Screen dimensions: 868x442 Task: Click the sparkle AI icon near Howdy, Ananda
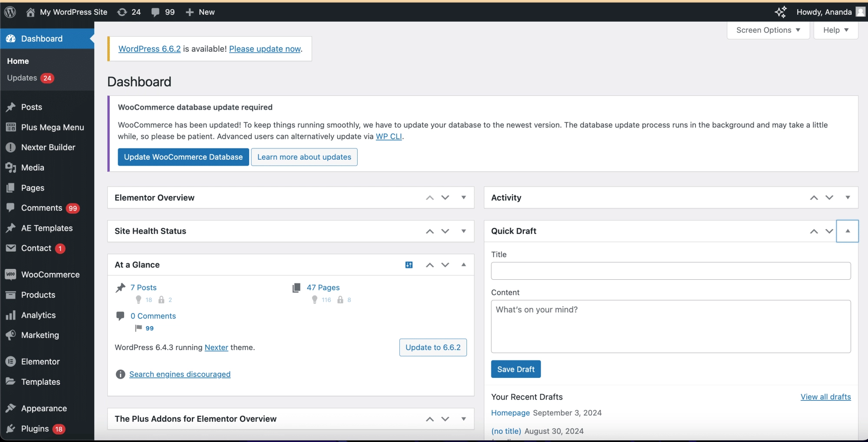781,12
